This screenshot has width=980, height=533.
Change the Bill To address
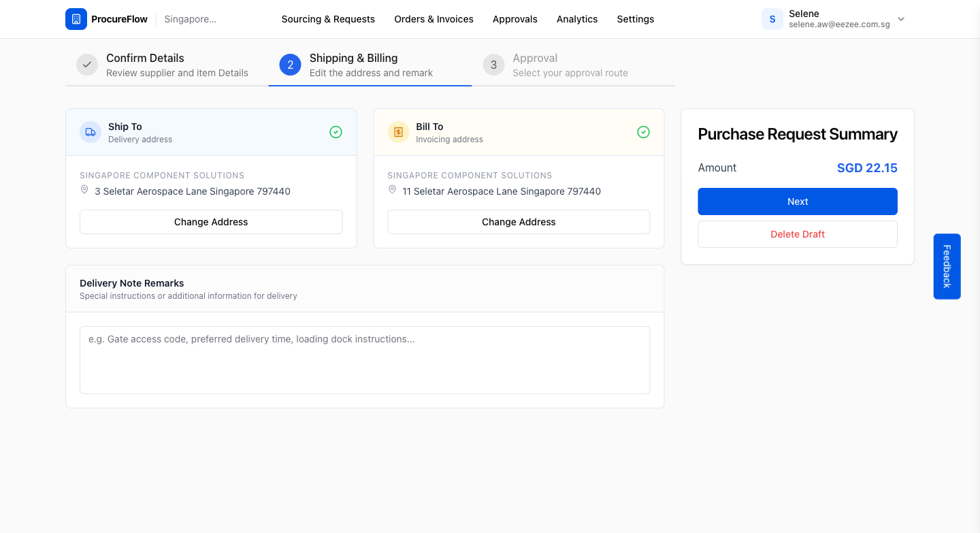[519, 222]
